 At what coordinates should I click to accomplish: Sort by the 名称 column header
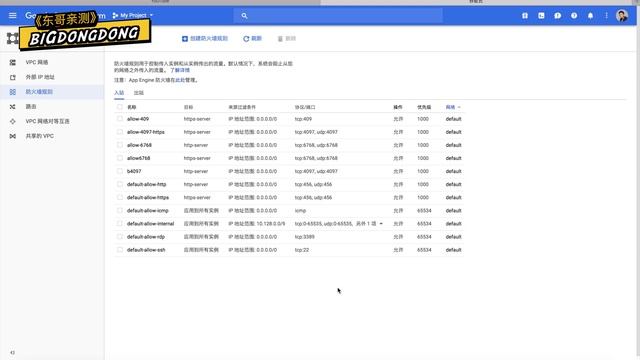(131, 107)
